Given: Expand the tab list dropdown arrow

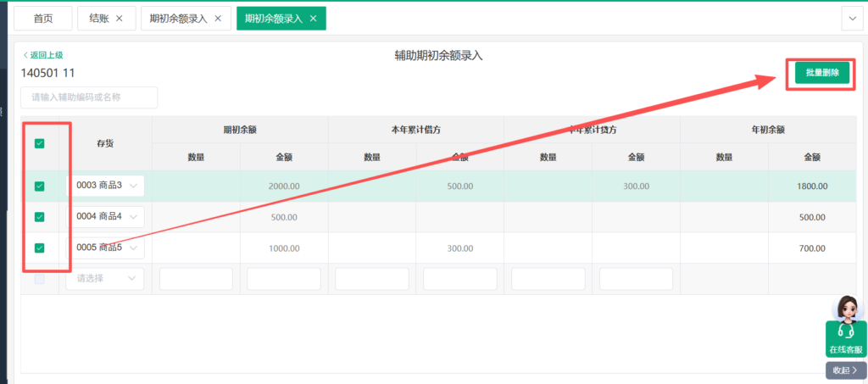Looking at the screenshot, I should (x=850, y=19).
